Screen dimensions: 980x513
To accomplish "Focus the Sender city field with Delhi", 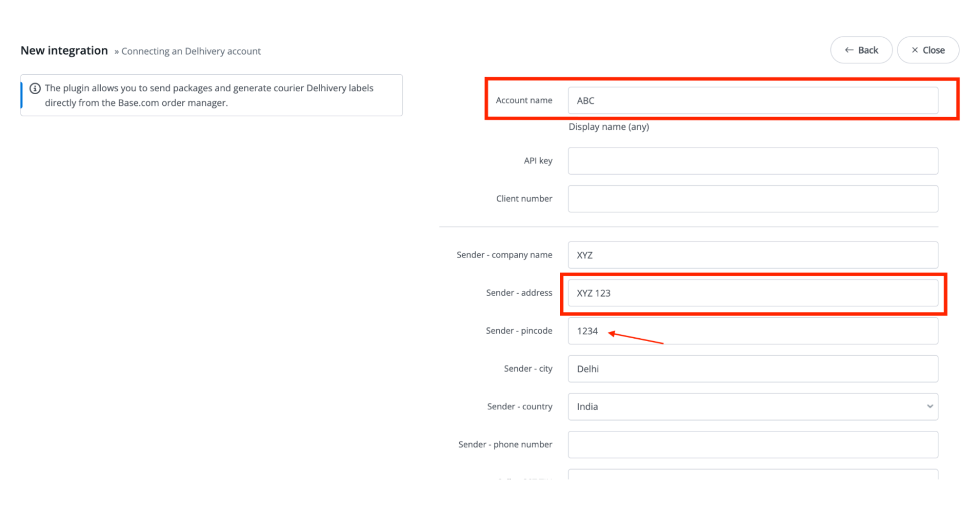I will (x=752, y=369).
